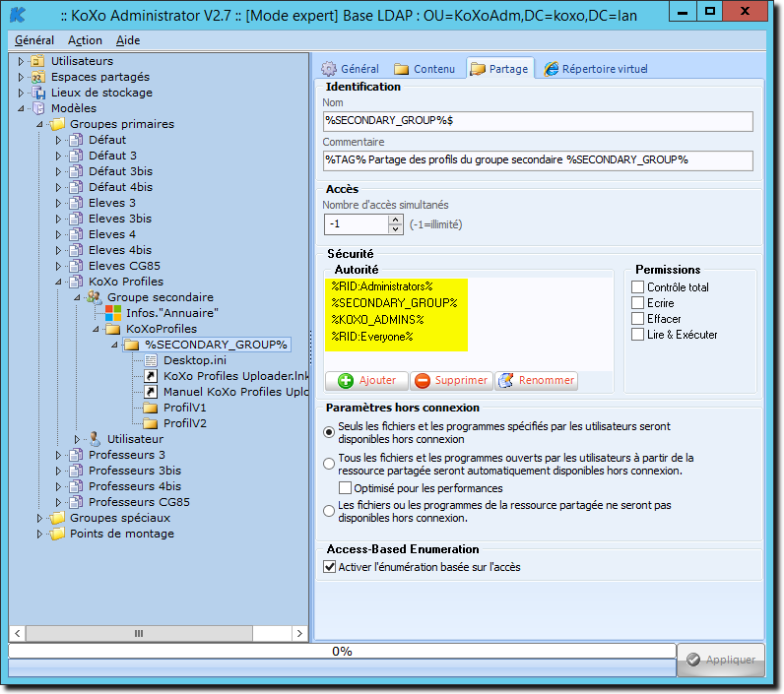Image resolution: width=784 pixels, height=694 pixels.
Task: Open the Général menu
Action: pos(34,40)
